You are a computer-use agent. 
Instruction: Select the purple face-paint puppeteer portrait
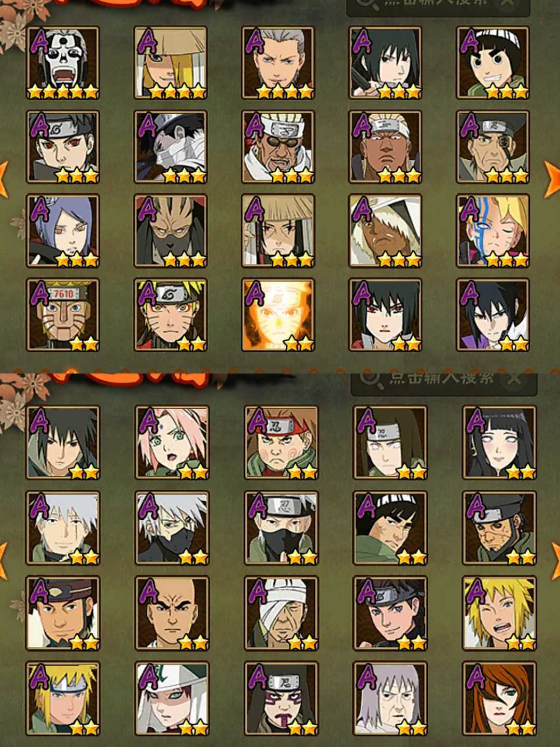[282, 698]
